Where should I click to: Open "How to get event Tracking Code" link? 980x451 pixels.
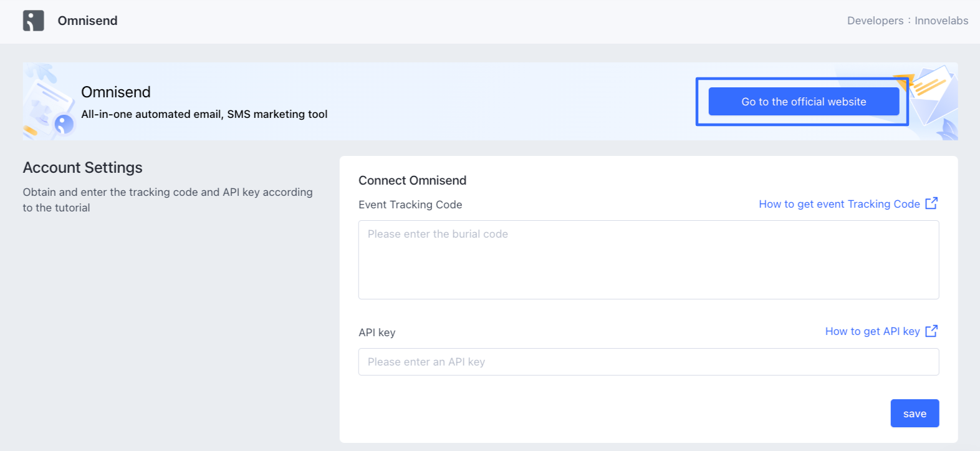pos(839,204)
